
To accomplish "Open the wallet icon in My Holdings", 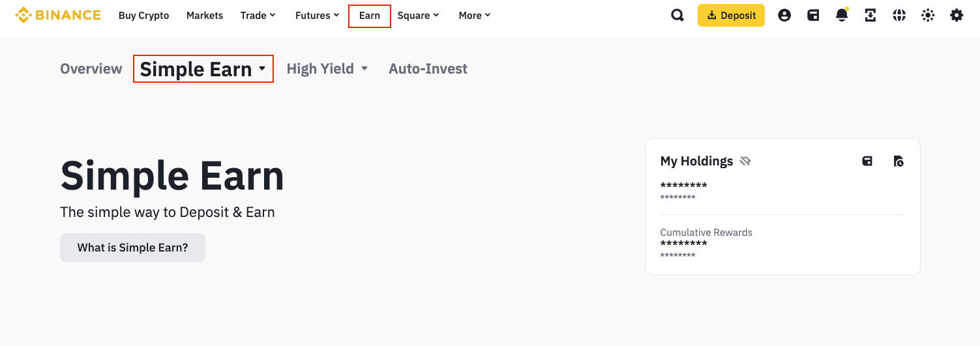I will (x=867, y=161).
